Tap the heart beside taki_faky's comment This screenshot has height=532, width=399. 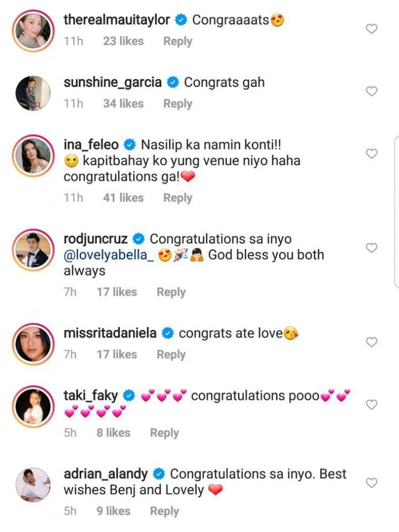click(x=372, y=404)
